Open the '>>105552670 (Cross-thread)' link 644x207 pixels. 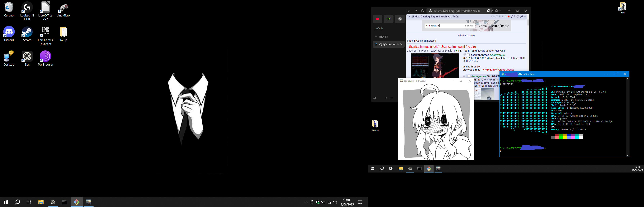point(498,70)
